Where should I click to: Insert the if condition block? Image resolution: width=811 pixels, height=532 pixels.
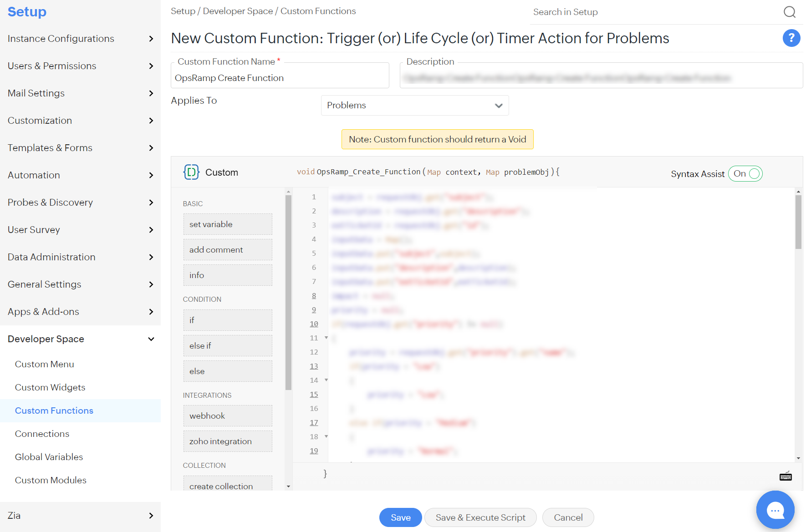point(228,320)
